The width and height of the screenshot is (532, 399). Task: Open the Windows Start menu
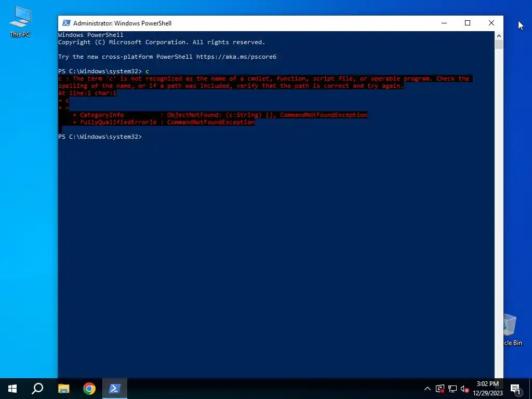pos(12,389)
